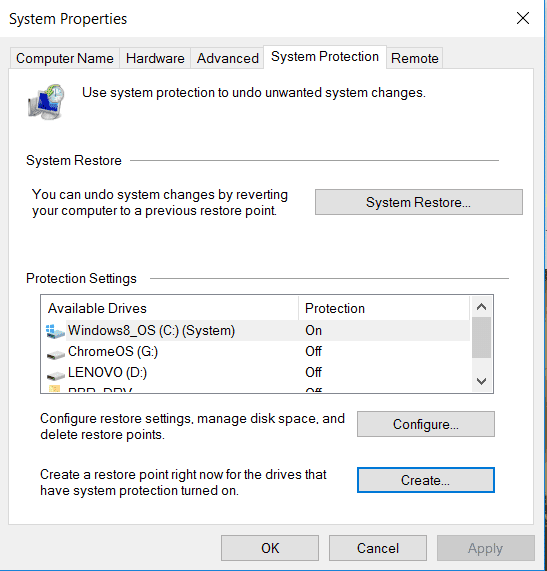Click the Apply button

tap(486, 548)
